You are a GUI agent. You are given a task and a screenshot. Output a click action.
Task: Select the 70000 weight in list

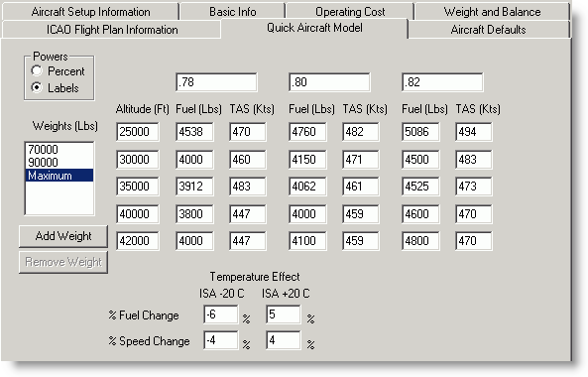[59, 149]
